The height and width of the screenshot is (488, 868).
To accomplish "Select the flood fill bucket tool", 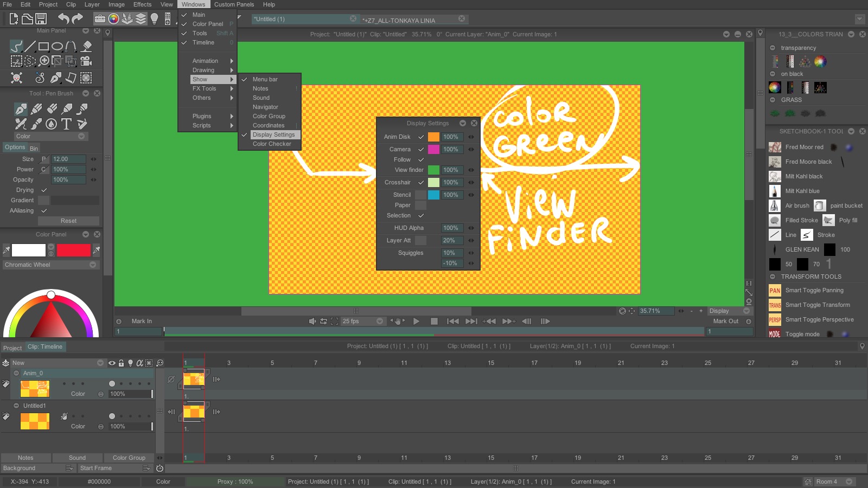I will (x=86, y=46).
